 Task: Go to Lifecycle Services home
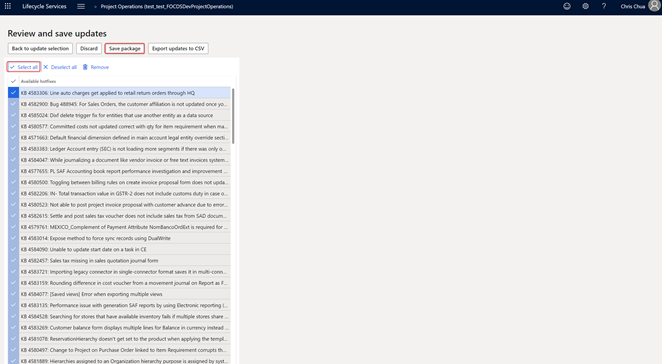[x=44, y=6]
